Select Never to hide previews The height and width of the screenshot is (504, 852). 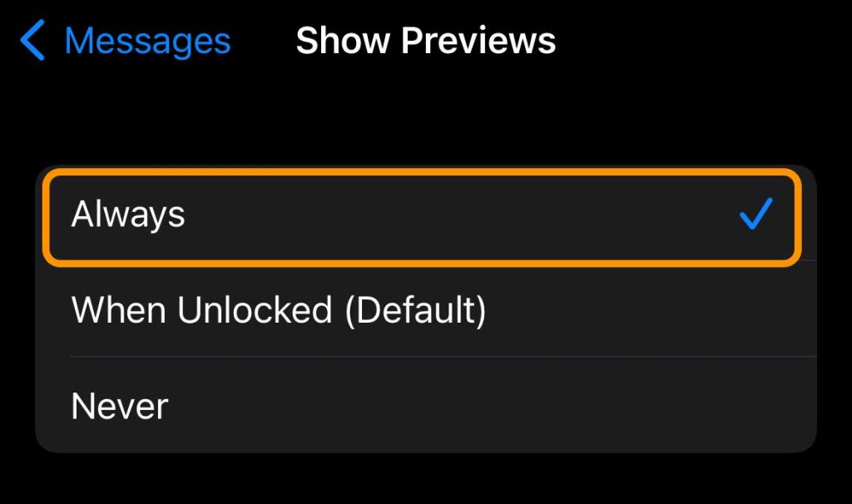coord(120,406)
